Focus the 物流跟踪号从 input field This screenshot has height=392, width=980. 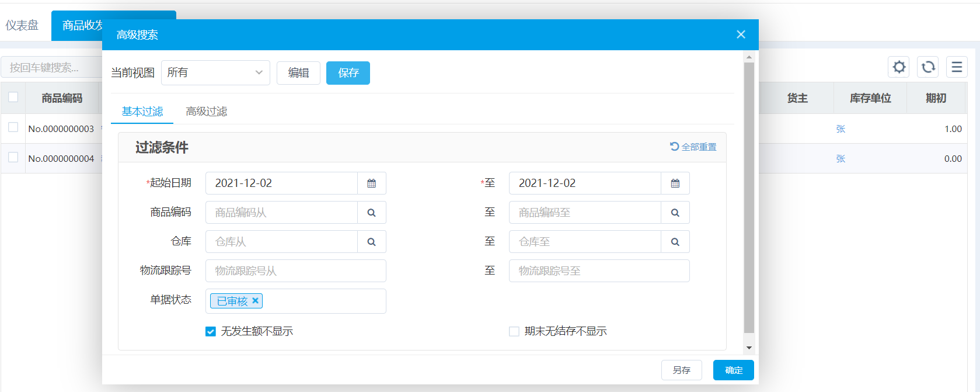coord(296,271)
